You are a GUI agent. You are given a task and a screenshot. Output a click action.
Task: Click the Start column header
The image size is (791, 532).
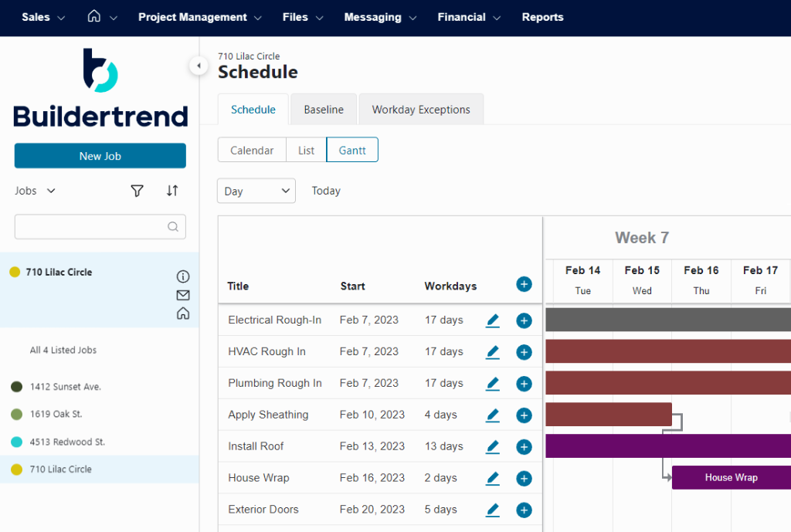pyautogui.click(x=352, y=286)
